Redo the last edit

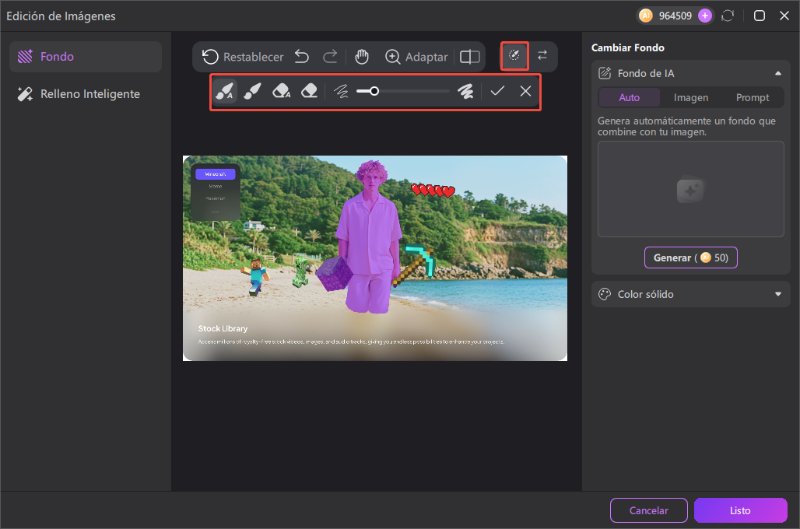(x=330, y=57)
